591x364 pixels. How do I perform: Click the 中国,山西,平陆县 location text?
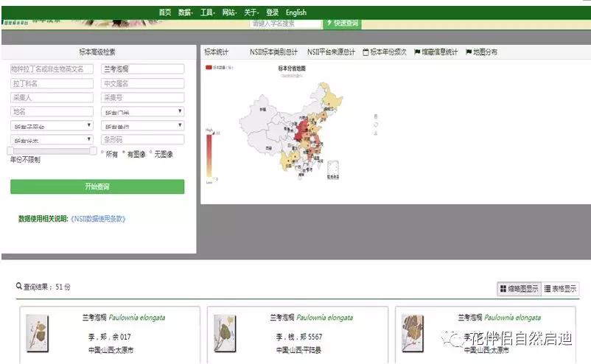tap(298, 350)
